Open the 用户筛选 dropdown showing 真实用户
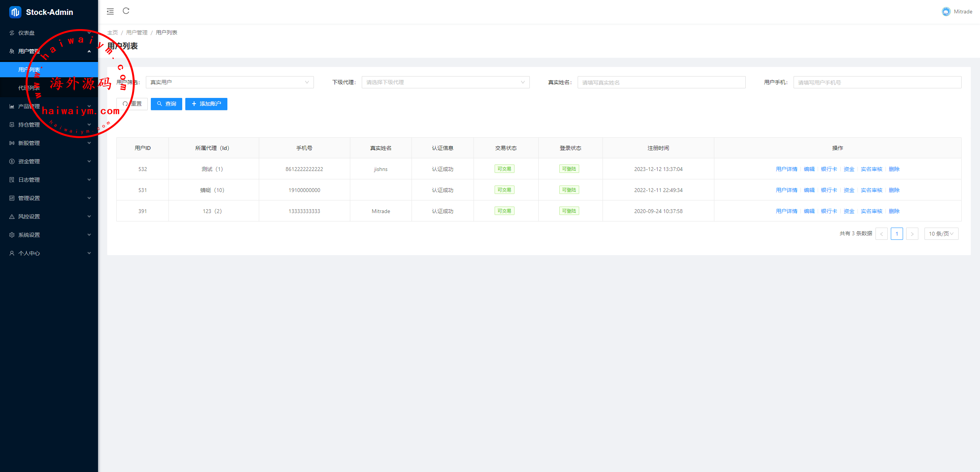Image resolution: width=980 pixels, height=472 pixels. [x=229, y=82]
